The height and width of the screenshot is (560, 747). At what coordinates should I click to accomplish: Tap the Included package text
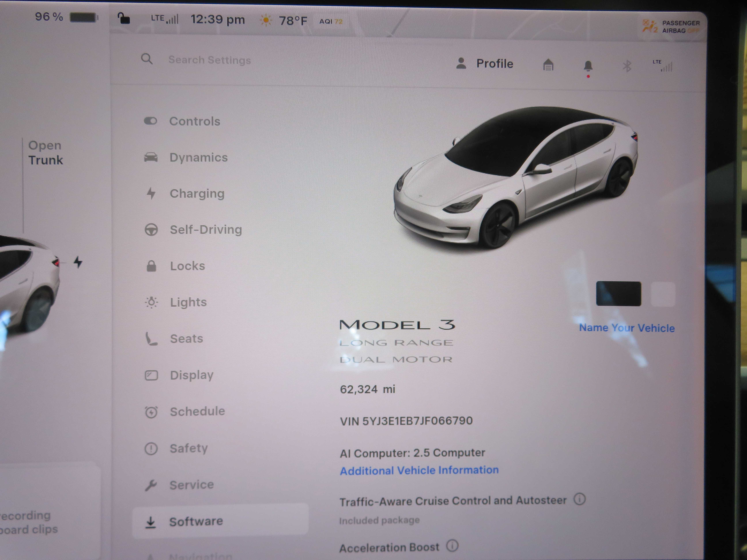(379, 521)
